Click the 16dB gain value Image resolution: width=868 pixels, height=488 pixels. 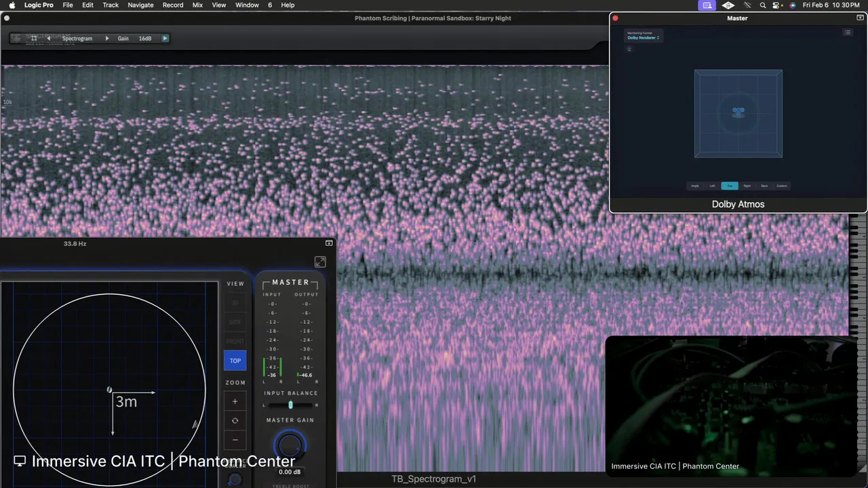point(145,39)
